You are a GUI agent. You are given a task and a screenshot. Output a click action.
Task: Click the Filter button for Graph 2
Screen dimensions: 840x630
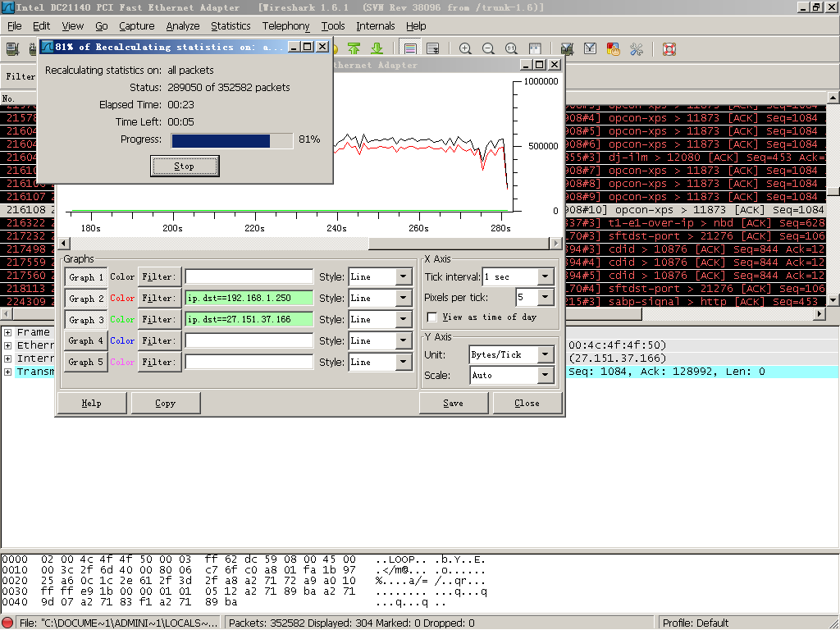tap(159, 299)
